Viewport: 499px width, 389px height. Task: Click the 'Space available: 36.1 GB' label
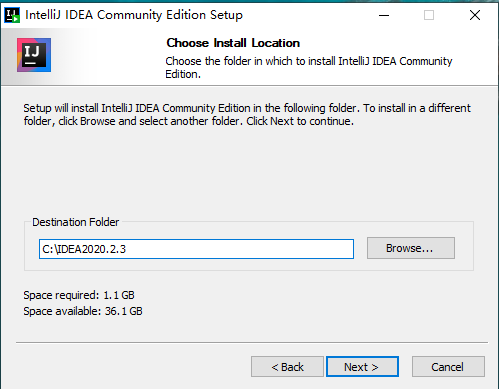coord(83,311)
